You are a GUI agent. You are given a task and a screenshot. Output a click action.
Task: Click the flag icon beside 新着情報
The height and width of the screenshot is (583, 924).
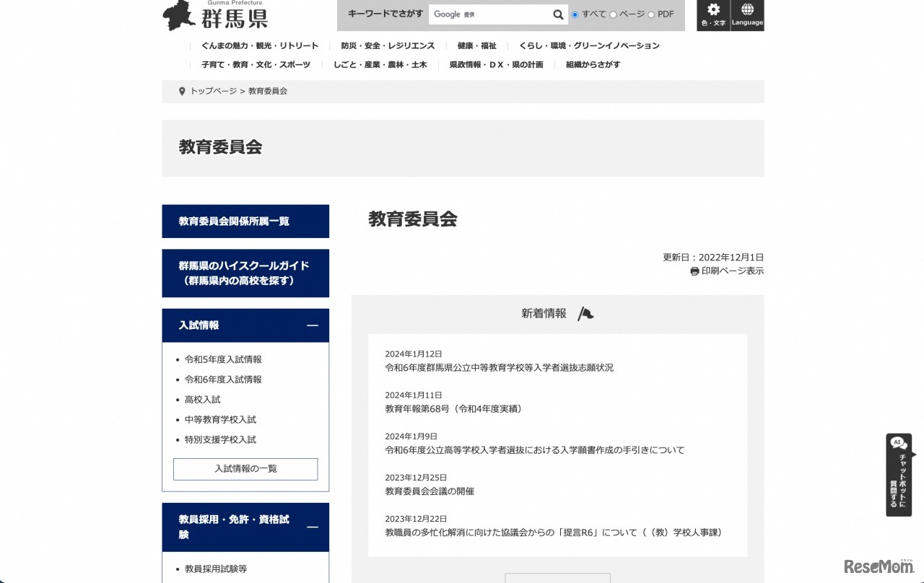(x=585, y=312)
